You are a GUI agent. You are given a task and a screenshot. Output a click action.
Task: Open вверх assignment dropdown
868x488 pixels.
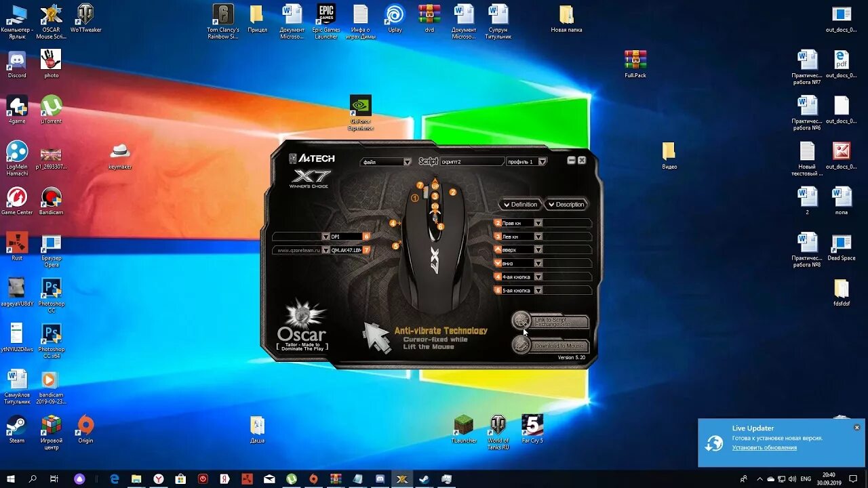click(538, 250)
